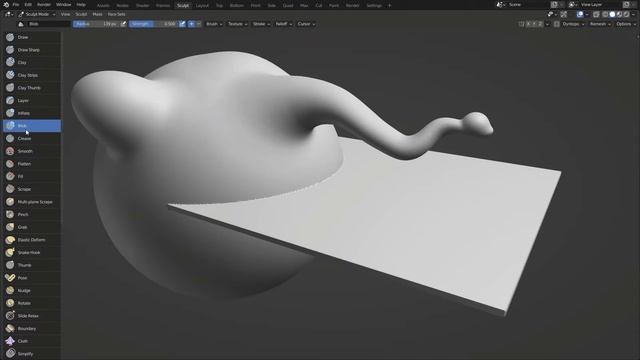Open the Remesh dropdown
The width and height of the screenshot is (640, 360).
[x=600, y=24]
